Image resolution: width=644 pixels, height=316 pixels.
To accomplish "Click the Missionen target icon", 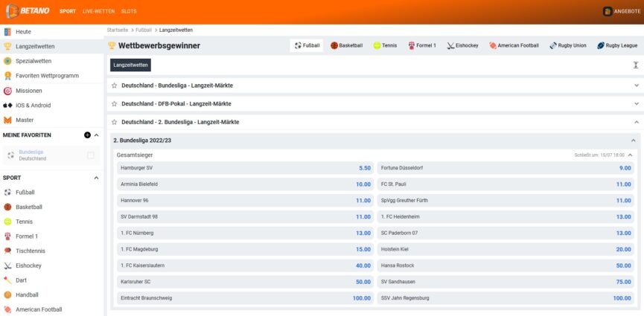I will 7,91.
